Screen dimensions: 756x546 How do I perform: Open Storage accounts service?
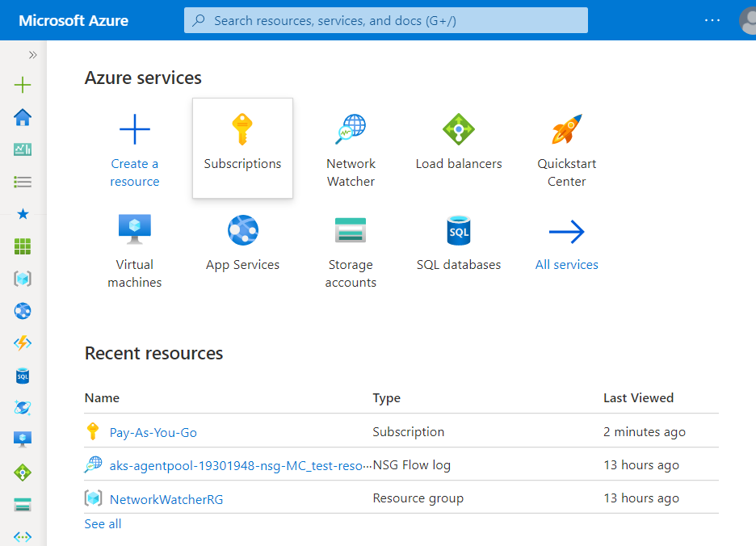click(351, 251)
